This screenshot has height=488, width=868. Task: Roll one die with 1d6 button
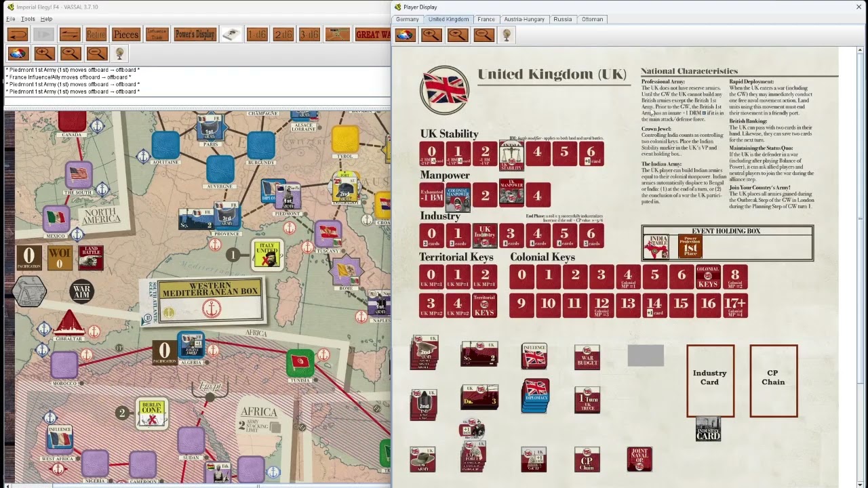[x=257, y=34]
